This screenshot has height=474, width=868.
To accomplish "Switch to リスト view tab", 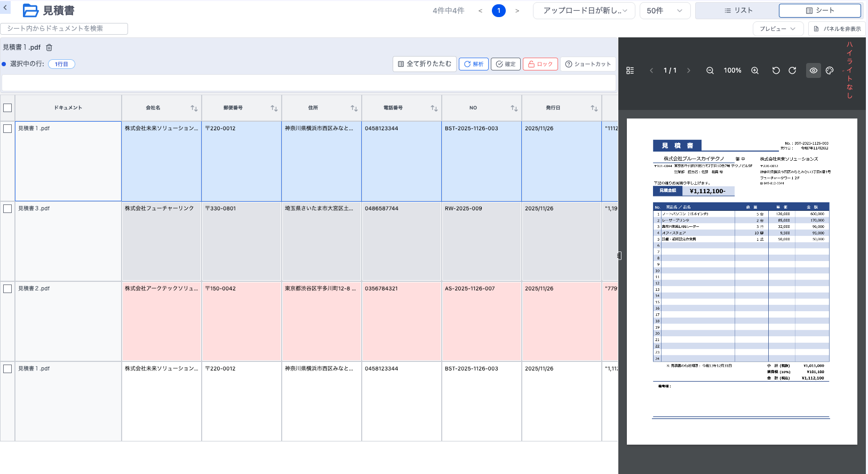I will 738,11.
